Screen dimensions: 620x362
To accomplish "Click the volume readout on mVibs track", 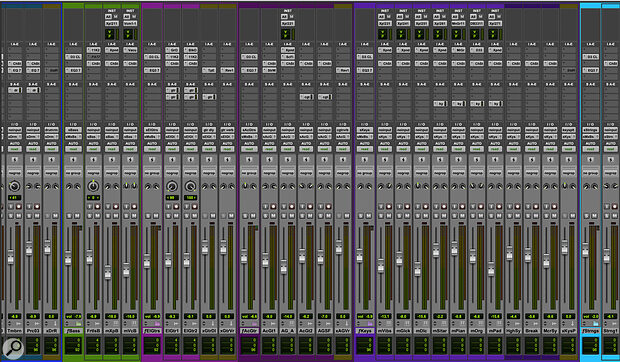I will coord(385,316).
